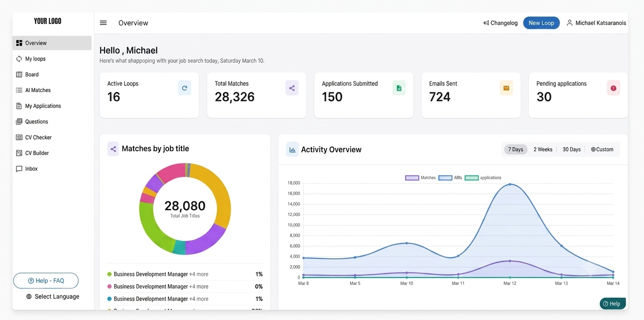The image size is (644, 320).
Task: Click the Activity Overview bar chart icon
Action: tap(292, 150)
